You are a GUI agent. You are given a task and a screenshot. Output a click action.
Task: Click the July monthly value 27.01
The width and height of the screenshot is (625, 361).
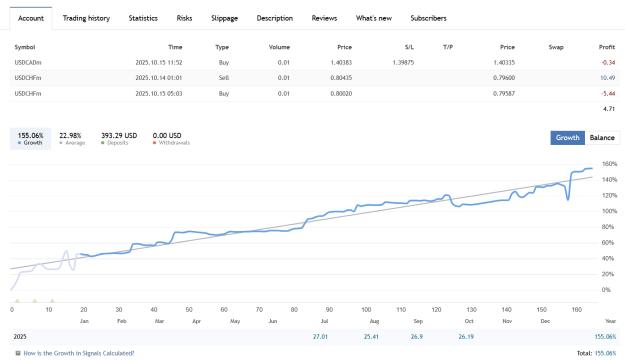(x=320, y=337)
